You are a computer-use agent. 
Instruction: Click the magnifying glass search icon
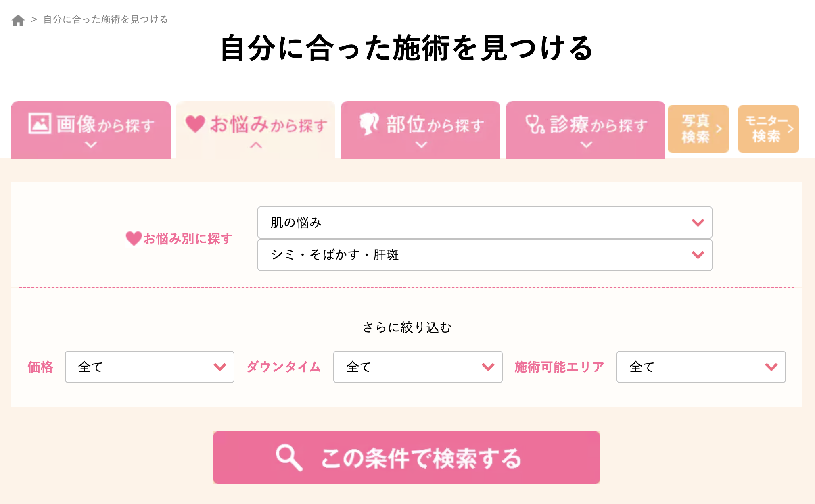tap(289, 458)
